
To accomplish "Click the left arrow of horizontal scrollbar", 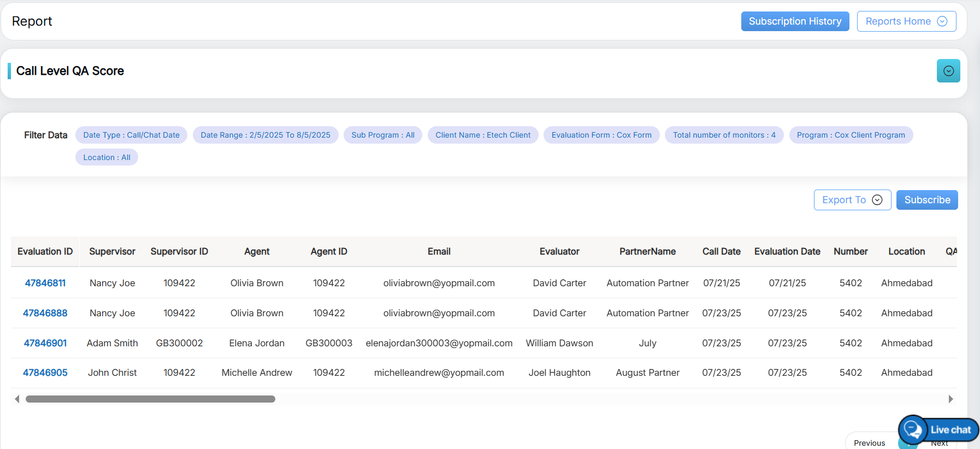I will pyautogui.click(x=17, y=399).
